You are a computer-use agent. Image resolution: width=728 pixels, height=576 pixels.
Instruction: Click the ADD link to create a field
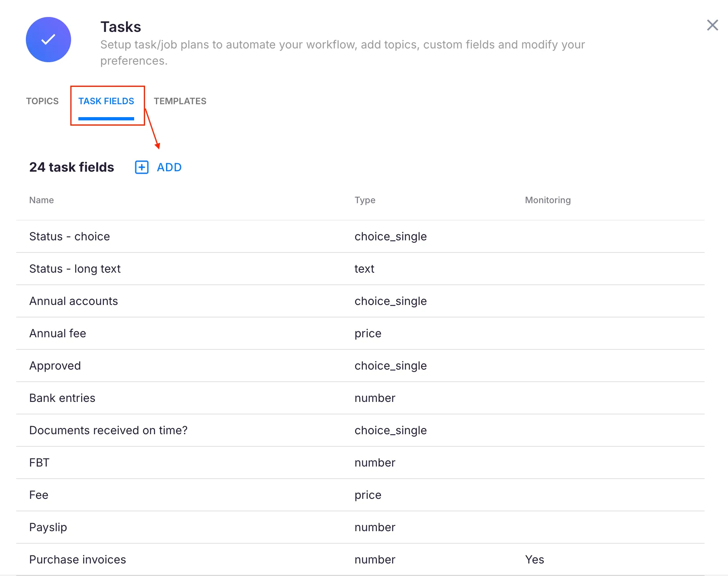click(x=169, y=167)
